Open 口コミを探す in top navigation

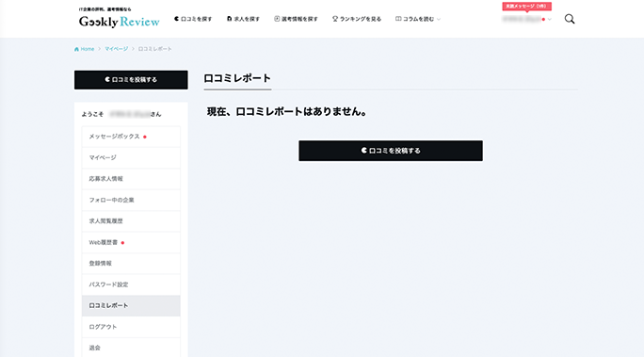193,19
